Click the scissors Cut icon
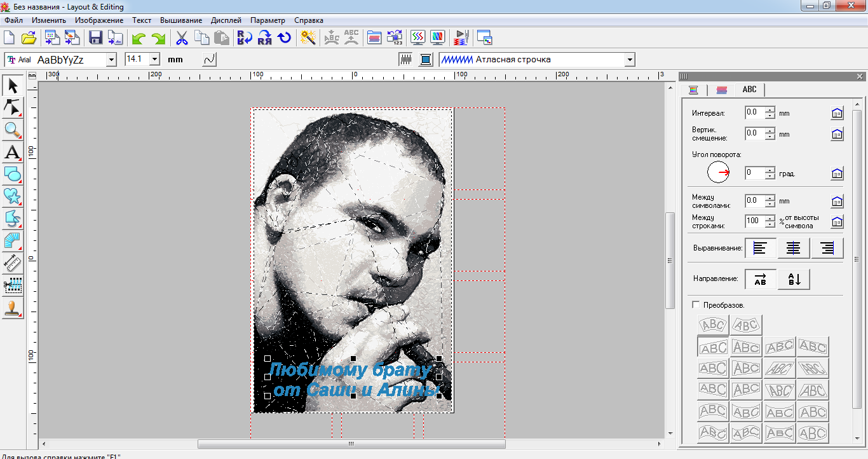868x459 pixels. (x=182, y=38)
